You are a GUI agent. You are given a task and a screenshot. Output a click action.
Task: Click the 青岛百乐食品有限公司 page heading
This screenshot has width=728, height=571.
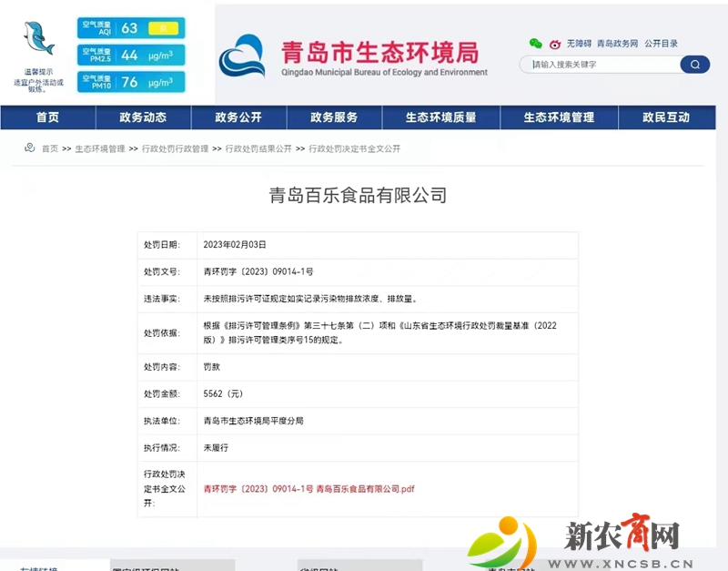coord(358,195)
